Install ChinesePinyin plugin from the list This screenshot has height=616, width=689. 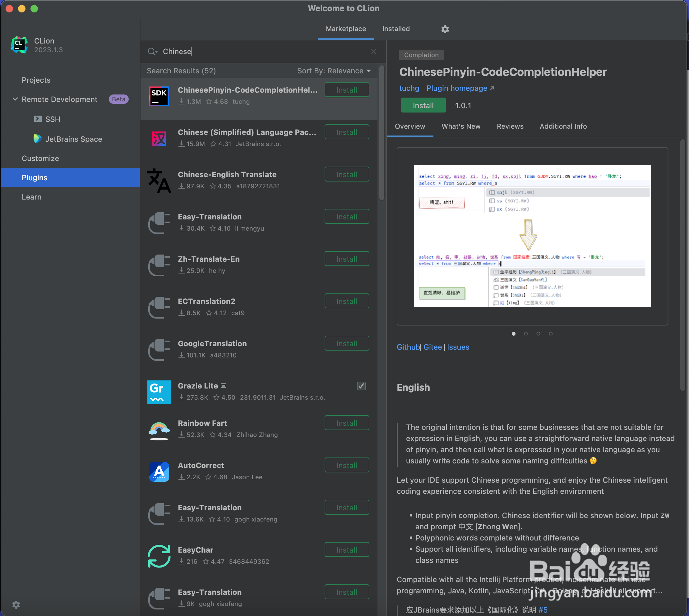click(347, 90)
